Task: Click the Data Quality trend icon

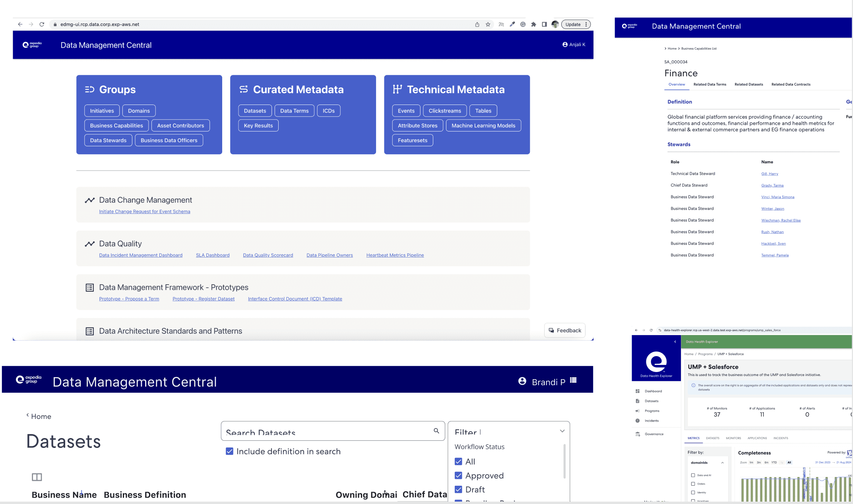Action: (x=90, y=244)
